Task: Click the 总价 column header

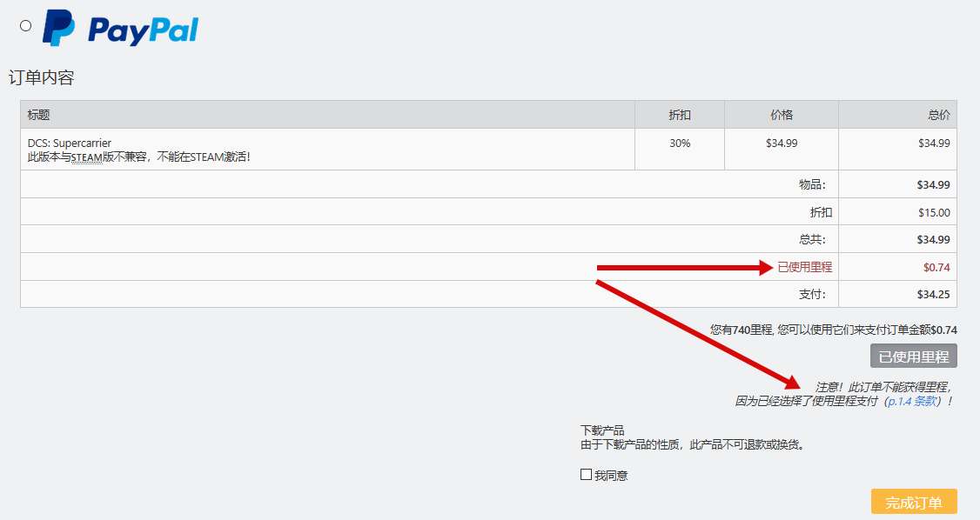Action: tap(938, 115)
